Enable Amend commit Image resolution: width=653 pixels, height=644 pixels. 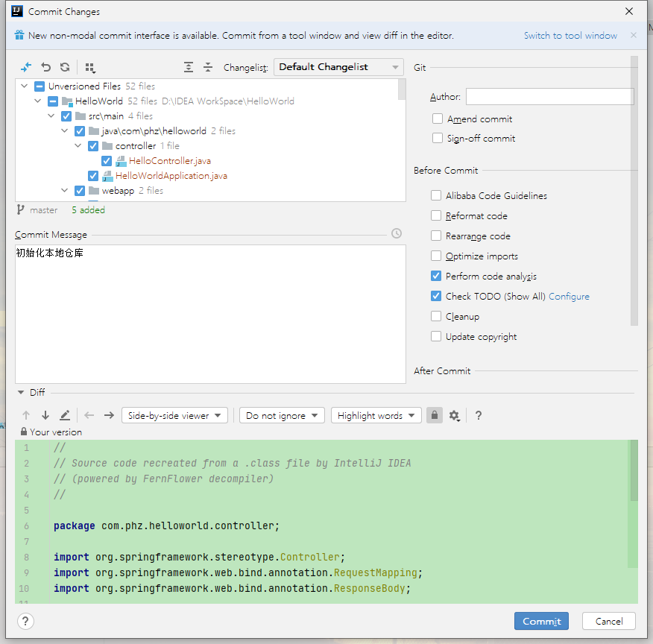pos(438,119)
